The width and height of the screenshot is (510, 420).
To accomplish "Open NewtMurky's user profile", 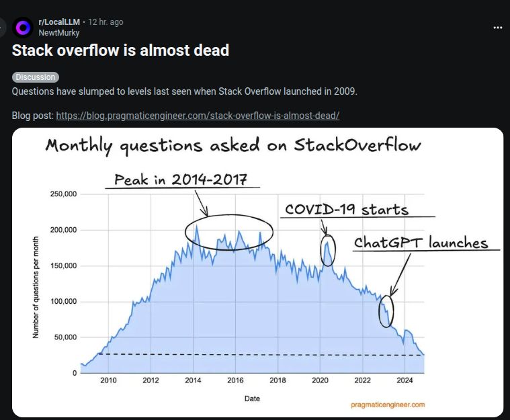I will [x=59, y=33].
